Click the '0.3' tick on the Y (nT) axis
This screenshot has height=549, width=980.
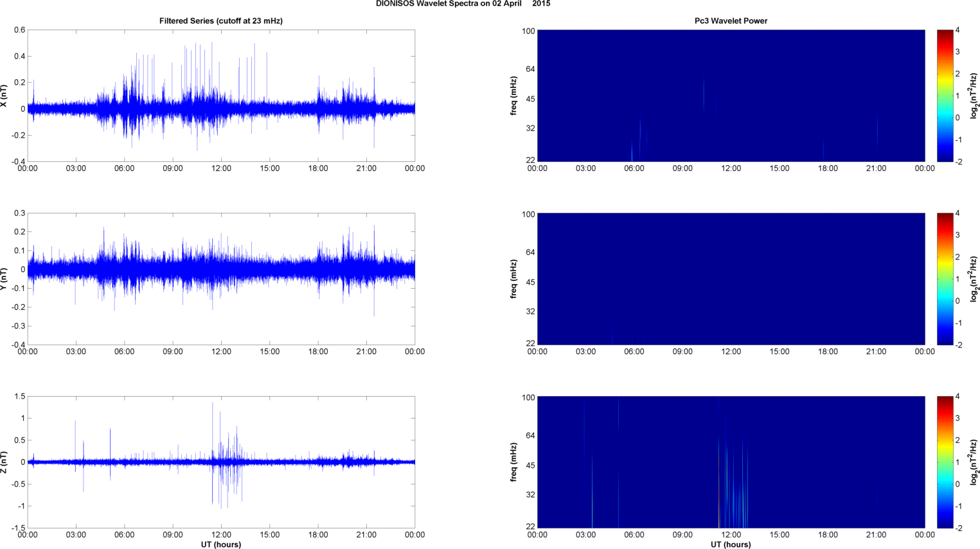[x=19, y=213]
